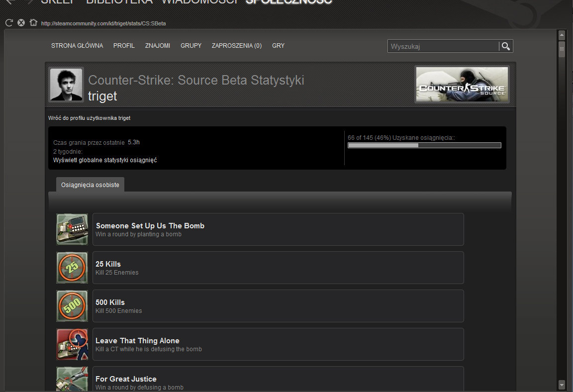The width and height of the screenshot is (573, 392).
Task: Click 'Wróć do profilu użytkownika triget' link
Action: pos(90,118)
